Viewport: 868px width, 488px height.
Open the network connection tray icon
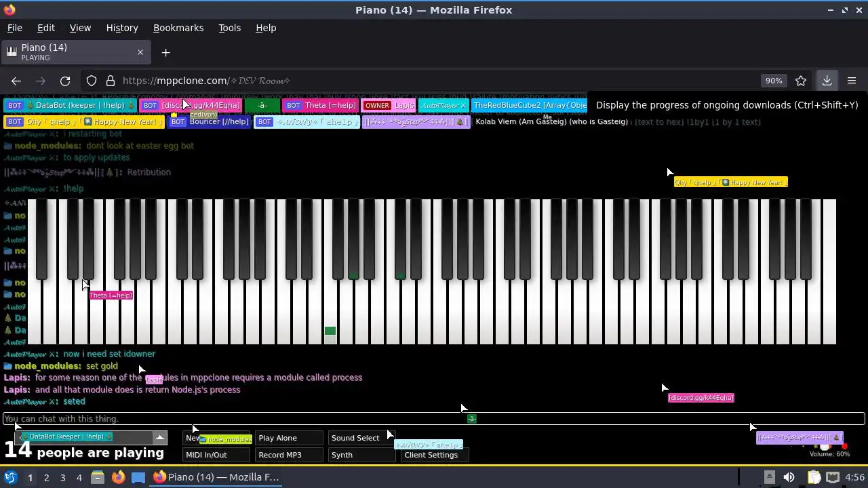(x=833, y=477)
